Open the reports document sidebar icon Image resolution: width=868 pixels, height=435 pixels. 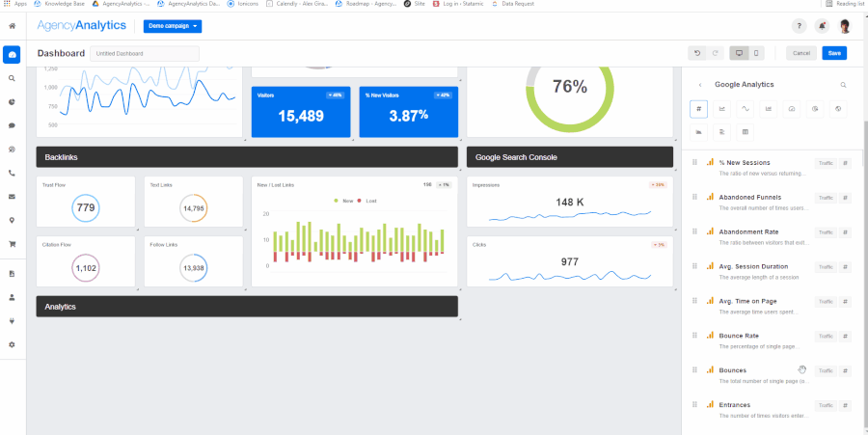pyautogui.click(x=12, y=274)
